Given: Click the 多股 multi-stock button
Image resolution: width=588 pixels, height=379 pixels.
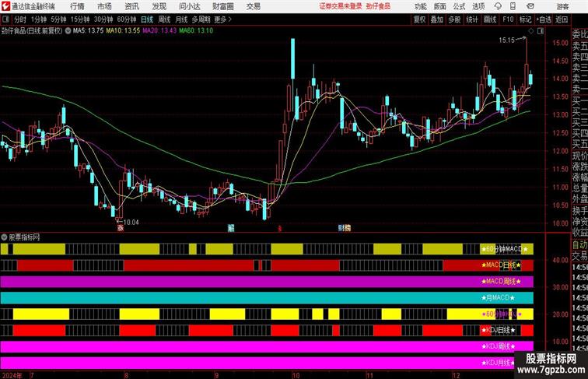Looking at the screenshot, I should point(454,19).
